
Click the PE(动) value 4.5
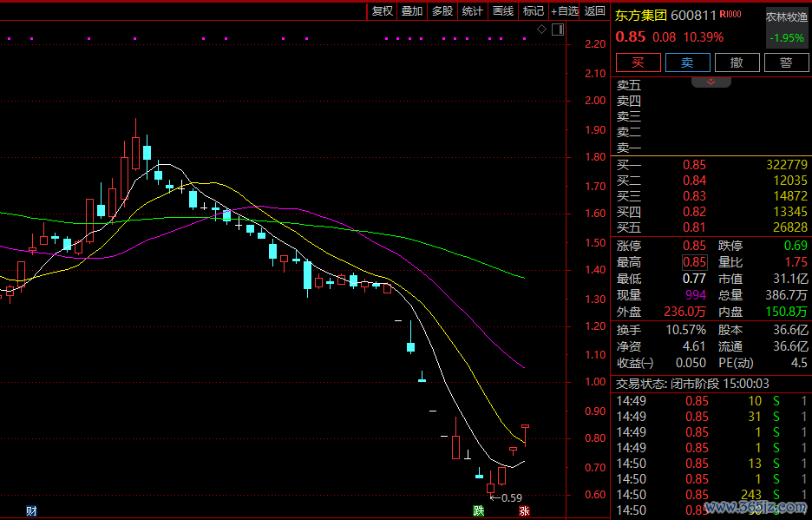[x=799, y=363]
